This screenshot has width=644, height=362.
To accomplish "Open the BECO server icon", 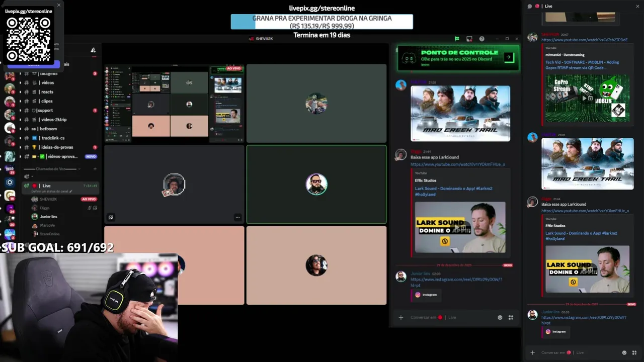I will click(10, 169).
